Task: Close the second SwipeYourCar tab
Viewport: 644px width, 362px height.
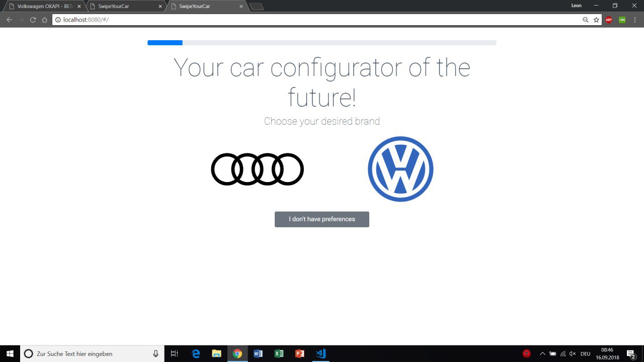Action: click(x=160, y=6)
